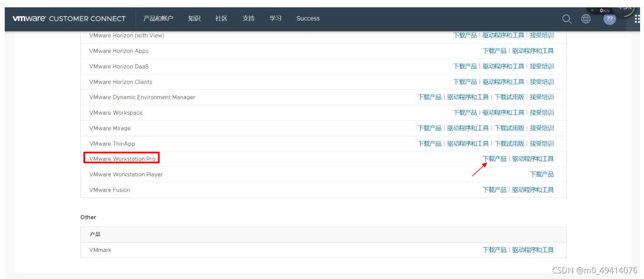The height and width of the screenshot is (279, 644).
Task: Click 下载产品 for VMware ThinApp
Action: [430, 144]
